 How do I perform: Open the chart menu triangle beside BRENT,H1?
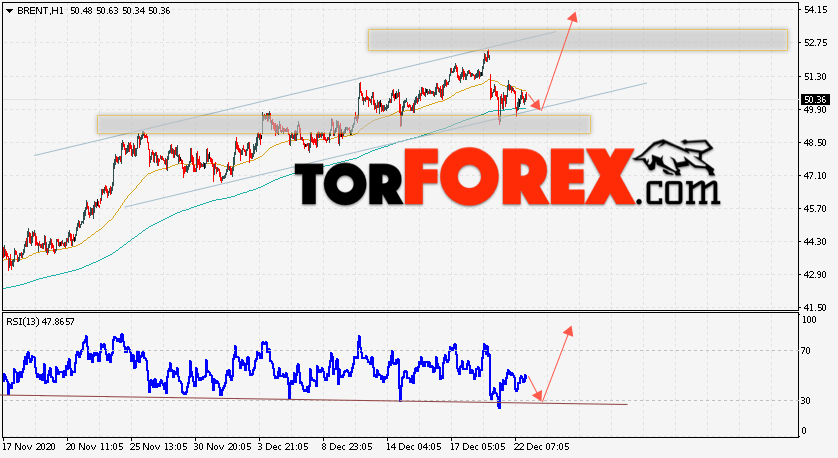[x=9, y=11]
